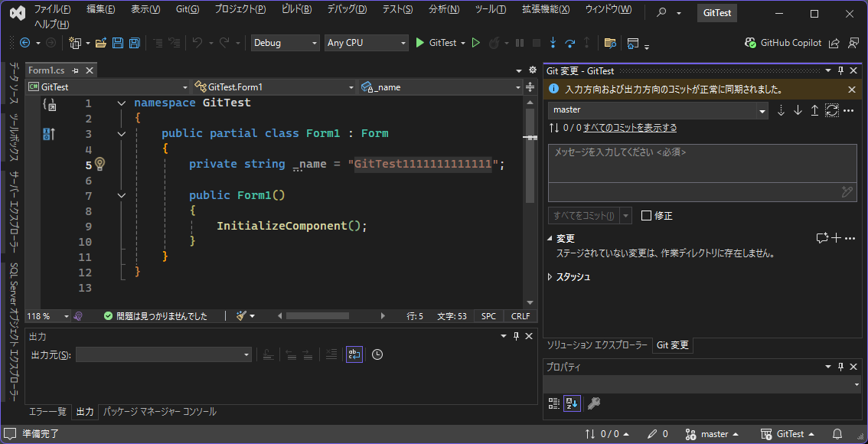Open the Git(G) menu
The width and height of the screenshot is (868, 444).
[187, 9]
